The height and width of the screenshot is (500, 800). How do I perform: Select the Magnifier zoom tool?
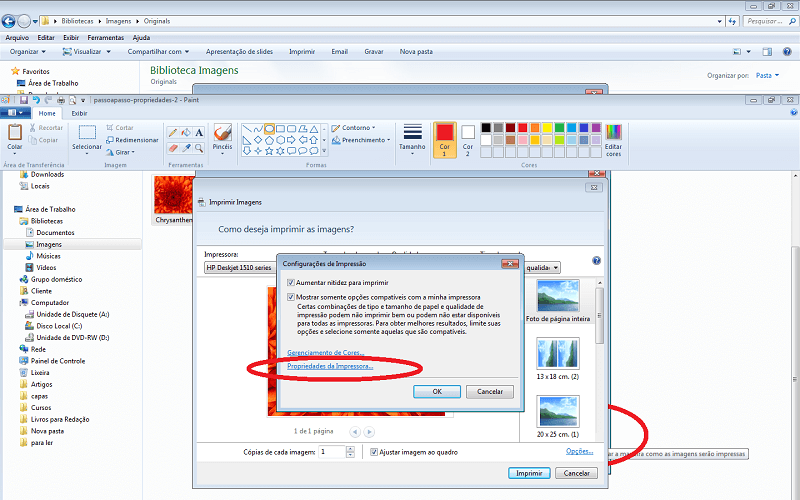click(199, 148)
